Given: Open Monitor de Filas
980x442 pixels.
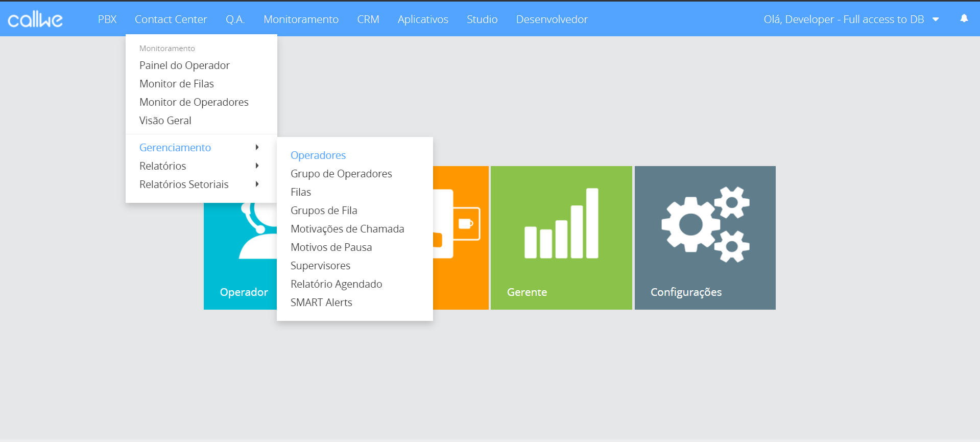Looking at the screenshot, I should [177, 84].
